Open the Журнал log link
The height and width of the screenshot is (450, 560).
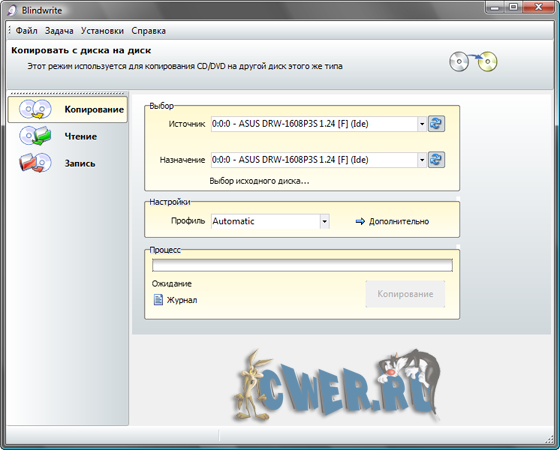click(182, 300)
